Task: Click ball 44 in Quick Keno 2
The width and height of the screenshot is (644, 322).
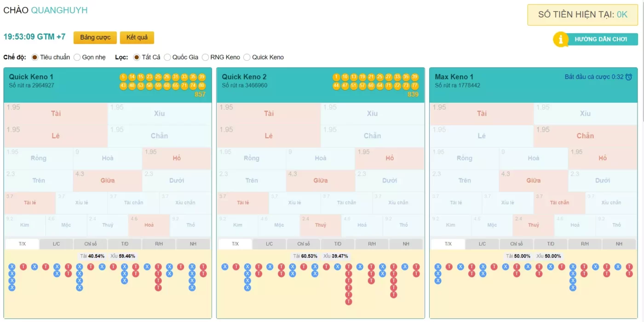Action: [336, 86]
